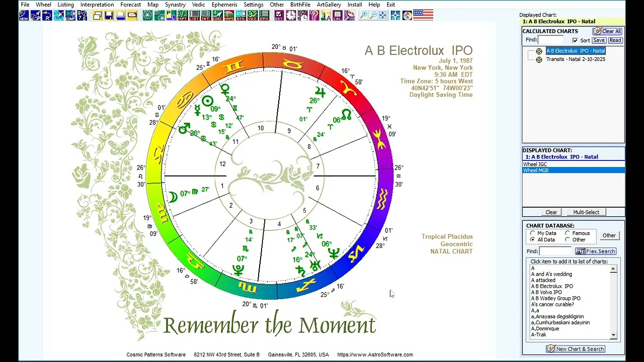Select the My Data radio button
The width and height of the screenshot is (644, 362).
pyautogui.click(x=533, y=233)
